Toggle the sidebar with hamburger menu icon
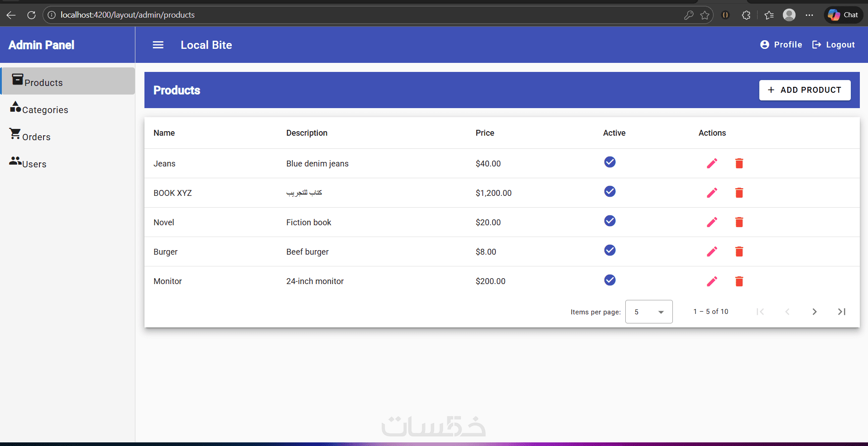The width and height of the screenshot is (868, 446). pyautogui.click(x=158, y=45)
